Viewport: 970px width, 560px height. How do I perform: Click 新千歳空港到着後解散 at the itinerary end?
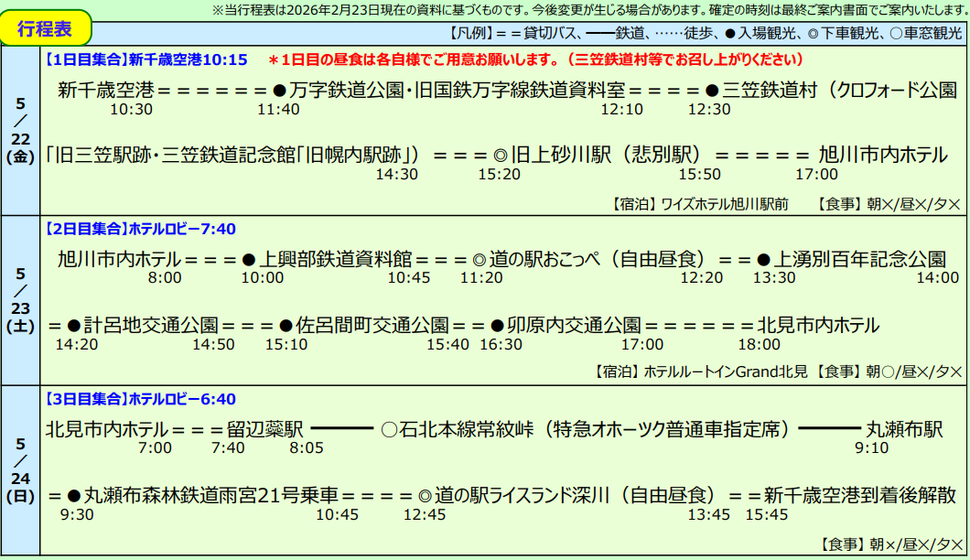(x=859, y=495)
